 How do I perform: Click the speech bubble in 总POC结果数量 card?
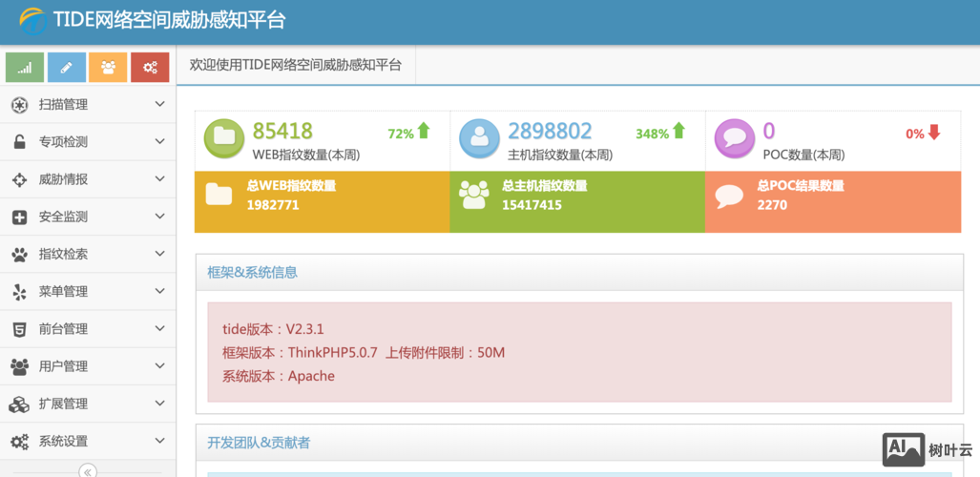(729, 197)
